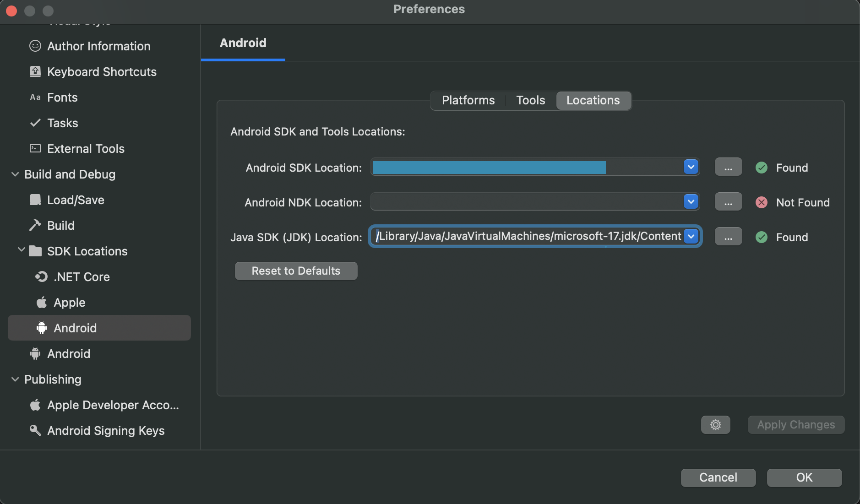860x504 pixels.
Task: Collapse the SDK Locations tree node
Action: (x=21, y=250)
